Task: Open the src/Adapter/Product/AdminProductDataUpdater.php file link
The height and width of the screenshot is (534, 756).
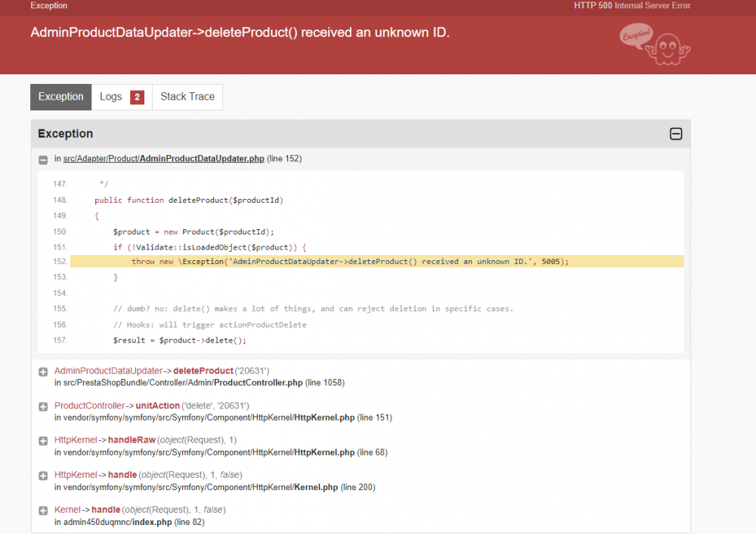Action: tap(163, 159)
